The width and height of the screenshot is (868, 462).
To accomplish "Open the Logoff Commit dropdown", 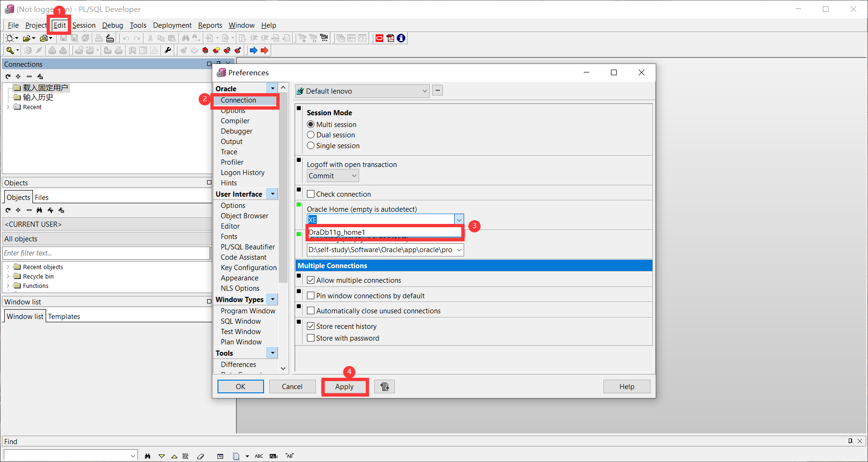I will (x=354, y=175).
